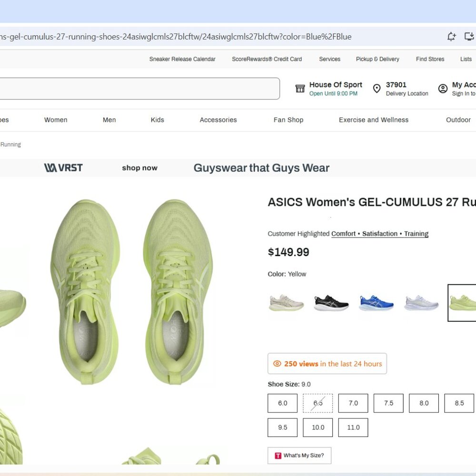
Task: Open Sneaker Release Calendar link
Action: click(x=182, y=59)
